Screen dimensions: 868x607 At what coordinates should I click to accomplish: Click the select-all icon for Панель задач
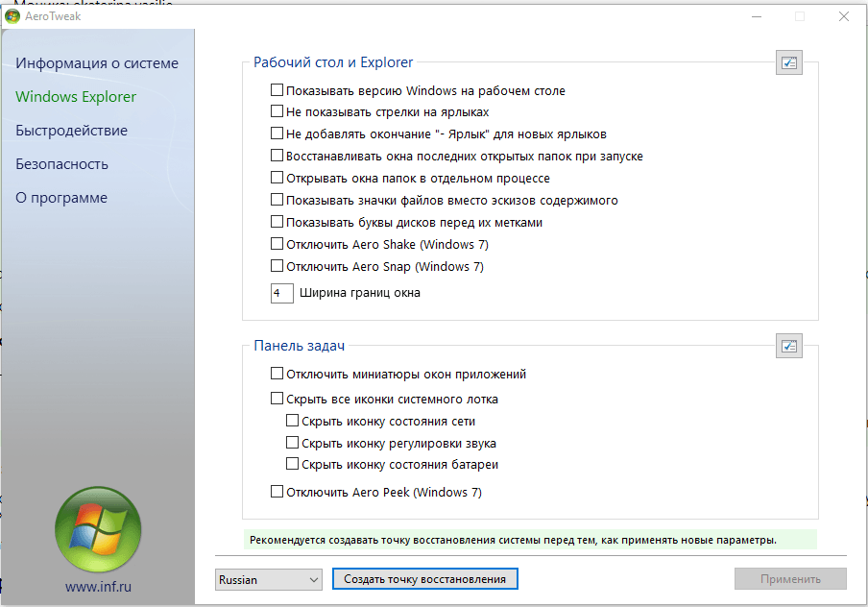(x=788, y=346)
